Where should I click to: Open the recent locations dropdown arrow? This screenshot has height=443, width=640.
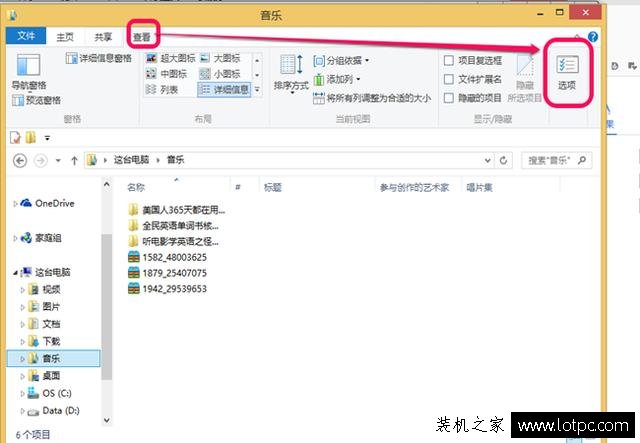point(58,160)
